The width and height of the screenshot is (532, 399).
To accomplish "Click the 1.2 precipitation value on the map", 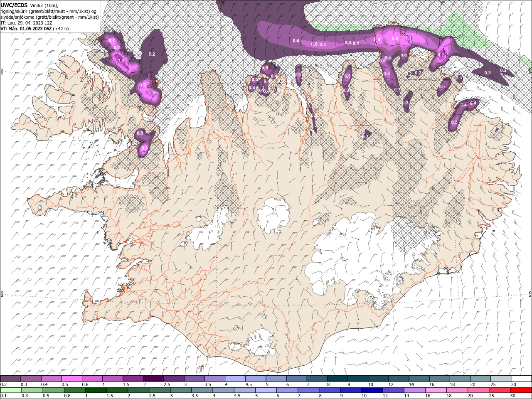I will pyautogui.click(x=152, y=94).
